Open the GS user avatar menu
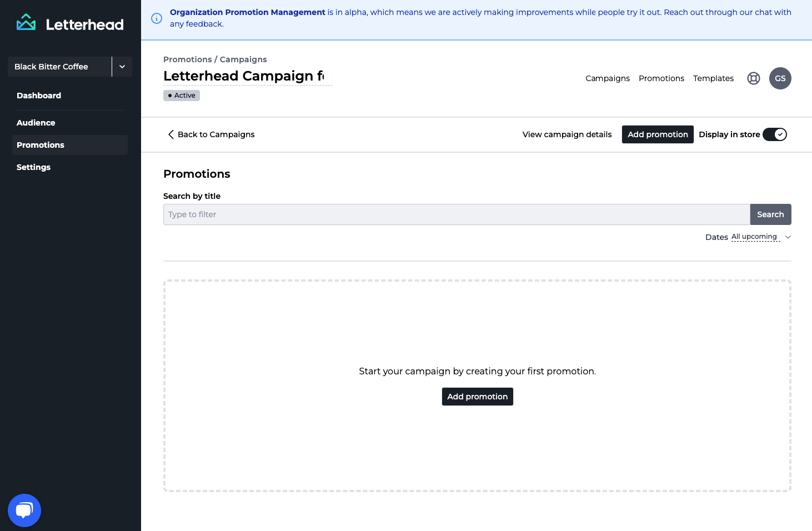The width and height of the screenshot is (812, 531). [780, 78]
